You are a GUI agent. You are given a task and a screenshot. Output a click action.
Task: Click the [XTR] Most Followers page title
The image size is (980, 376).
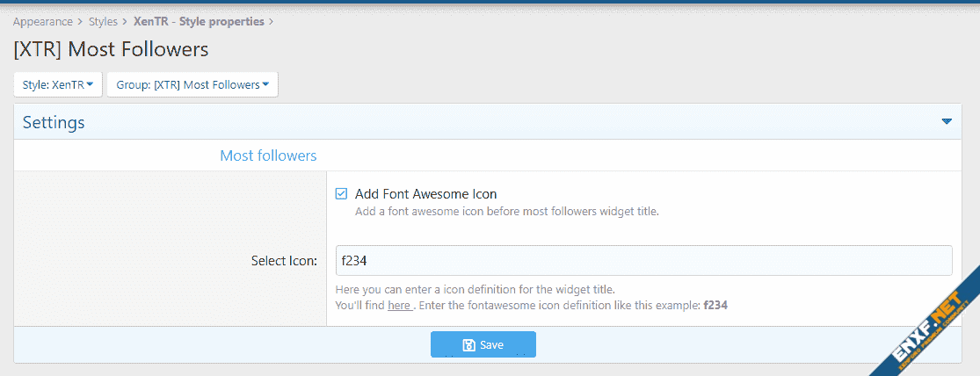click(x=111, y=49)
